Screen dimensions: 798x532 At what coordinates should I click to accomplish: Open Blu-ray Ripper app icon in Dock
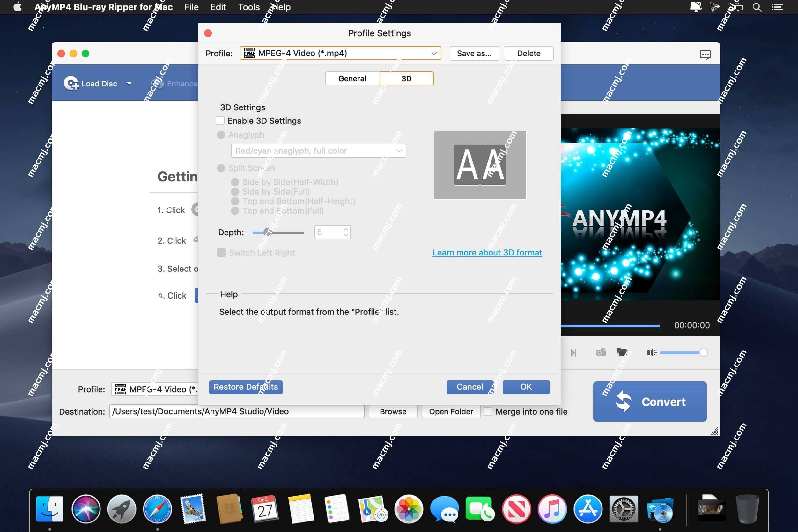point(660,509)
